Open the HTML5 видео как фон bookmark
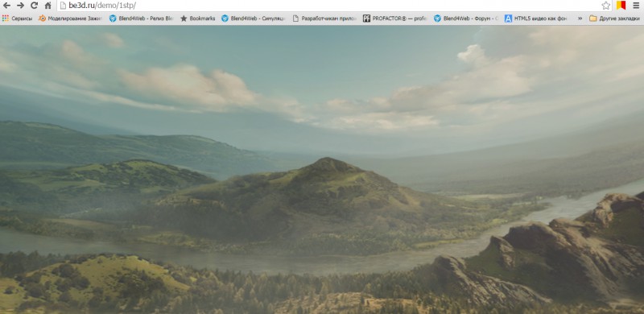644x314 pixels. pos(537,19)
